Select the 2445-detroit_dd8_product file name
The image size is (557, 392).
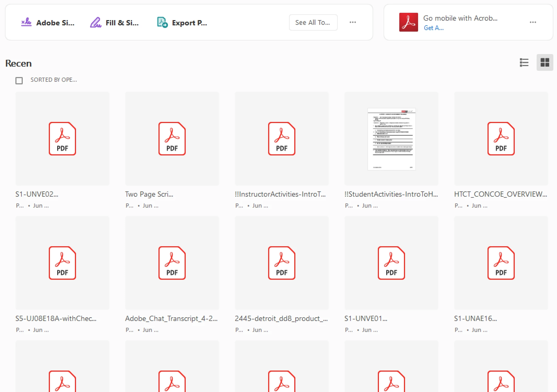pos(281,318)
